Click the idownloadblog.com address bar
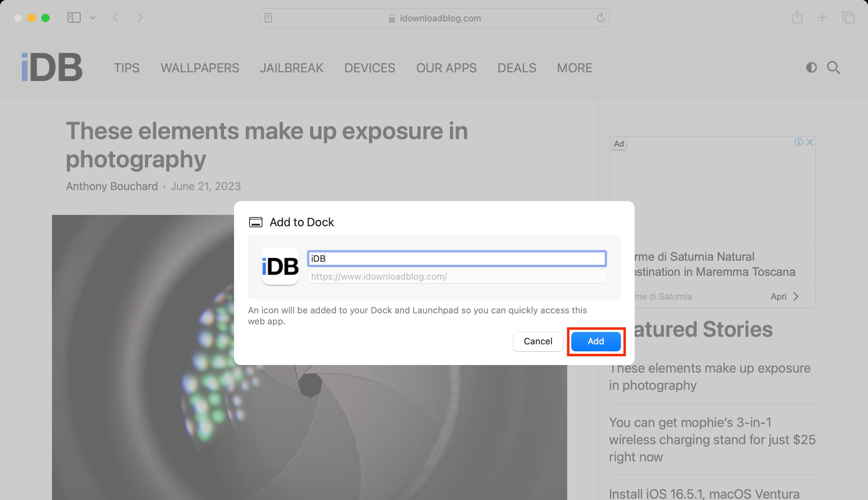Screen dimensions: 868x500 click(x=434, y=18)
